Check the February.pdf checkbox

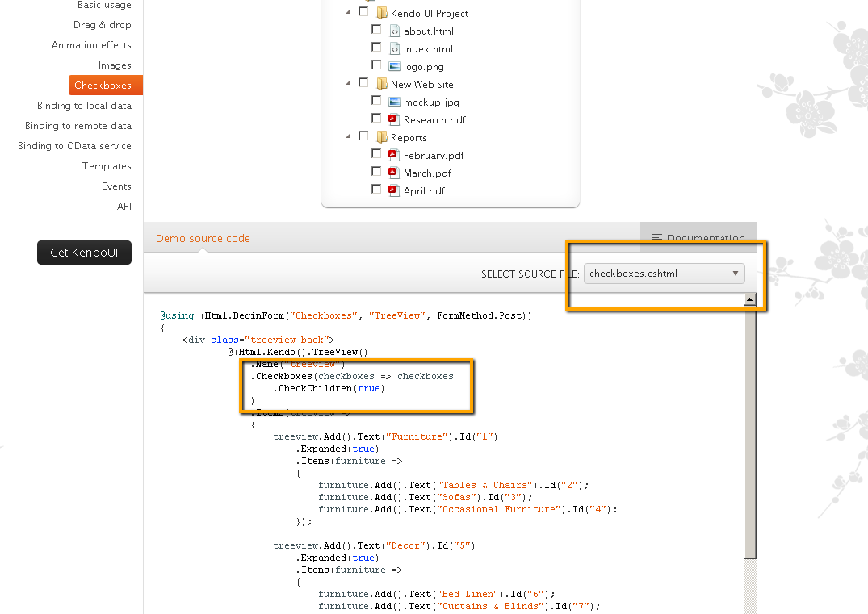click(376, 153)
